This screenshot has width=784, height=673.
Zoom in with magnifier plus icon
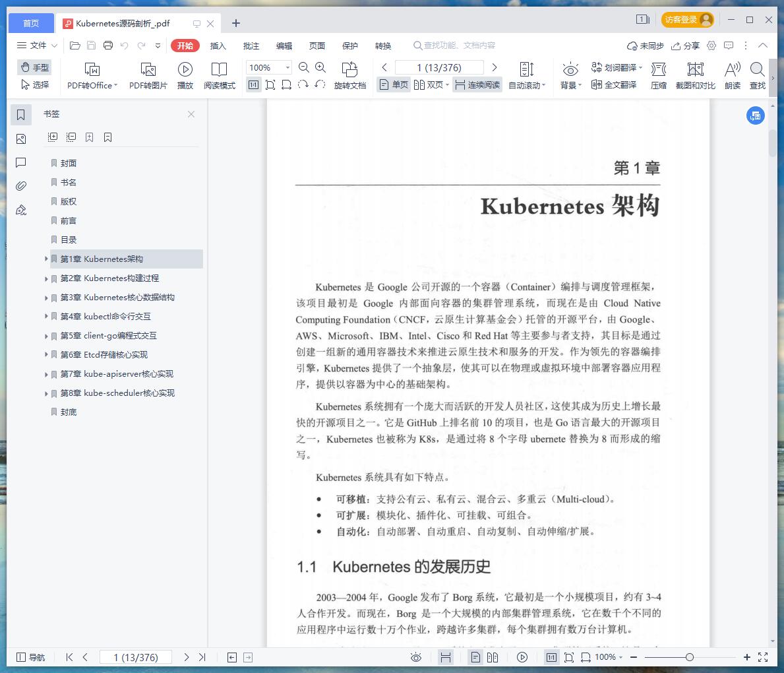pos(320,67)
